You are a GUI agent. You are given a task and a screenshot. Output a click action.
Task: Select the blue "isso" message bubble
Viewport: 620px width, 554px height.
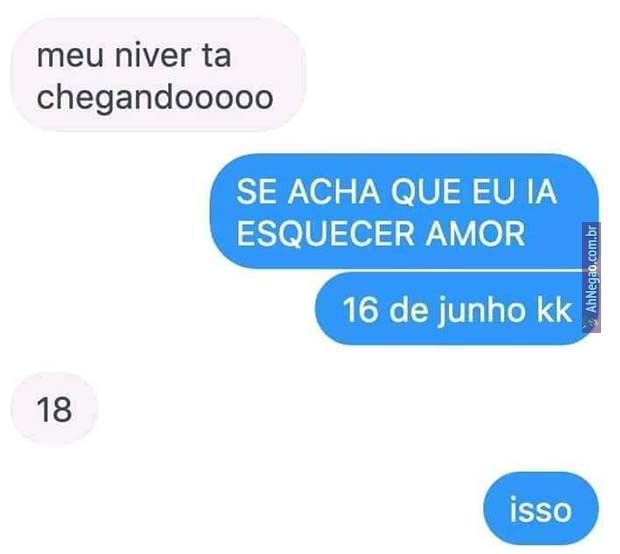541,508
